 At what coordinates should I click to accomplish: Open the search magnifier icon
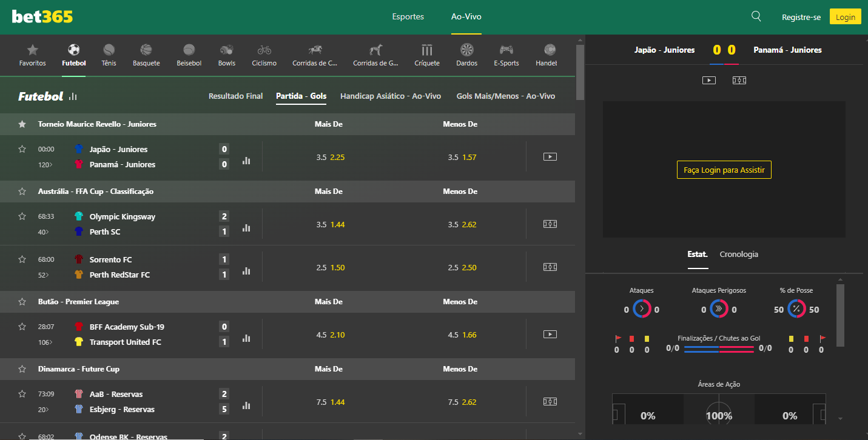pos(756,16)
